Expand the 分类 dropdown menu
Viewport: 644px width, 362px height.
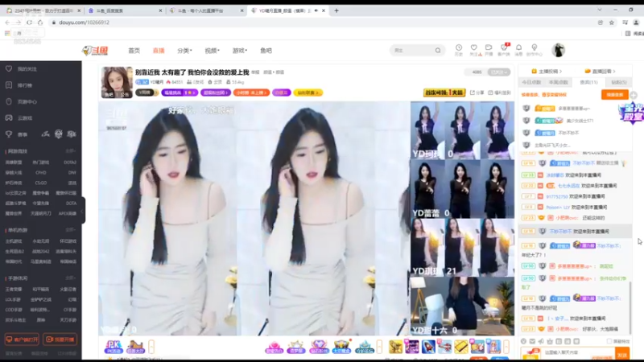tap(184, 51)
